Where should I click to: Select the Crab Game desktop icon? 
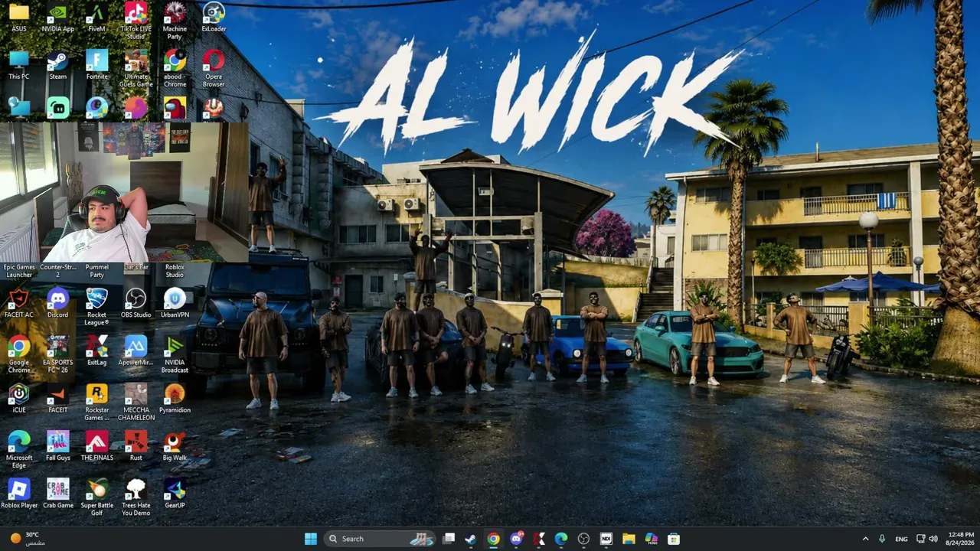pos(57,493)
